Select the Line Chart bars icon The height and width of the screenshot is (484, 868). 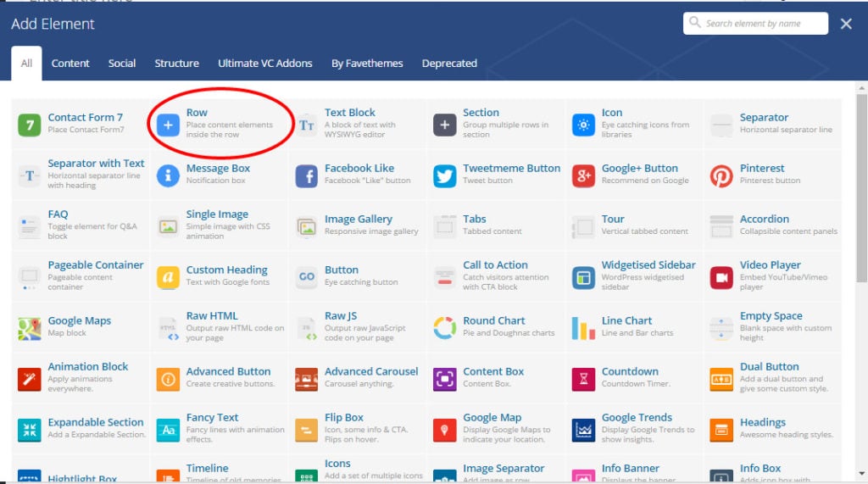click(583, 328)
